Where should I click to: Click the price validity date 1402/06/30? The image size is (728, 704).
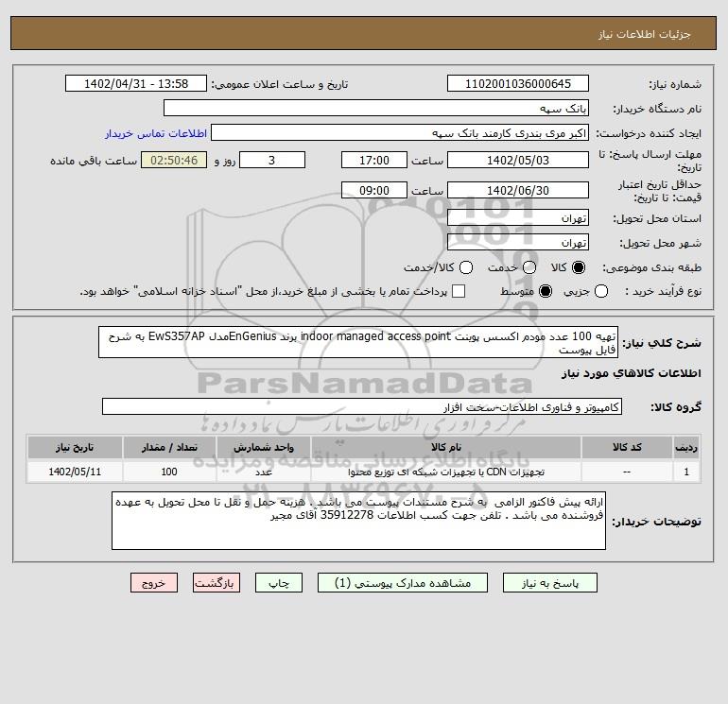click(518, 190)
